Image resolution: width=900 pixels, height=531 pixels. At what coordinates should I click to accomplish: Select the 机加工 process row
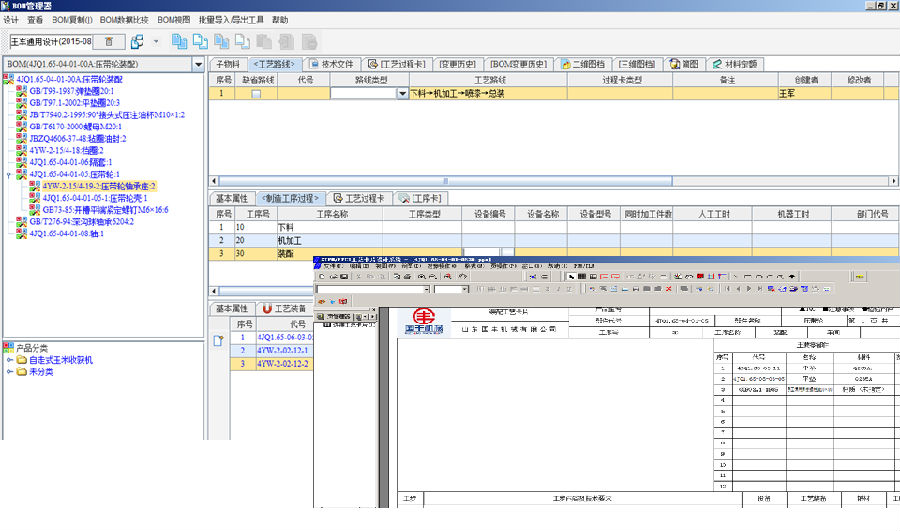[x=292, y=241]
